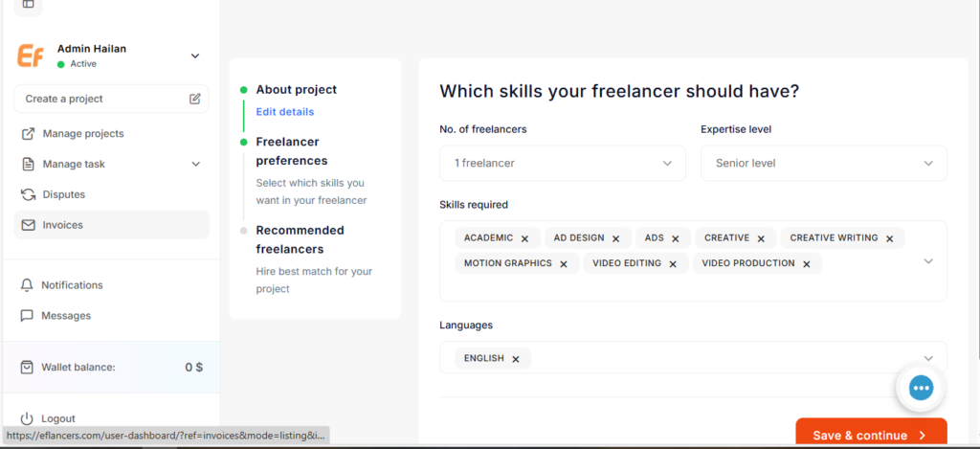
Task: Click the sidebar collapse icon at top
Action: pyautogui.click(x=28, y=5)
